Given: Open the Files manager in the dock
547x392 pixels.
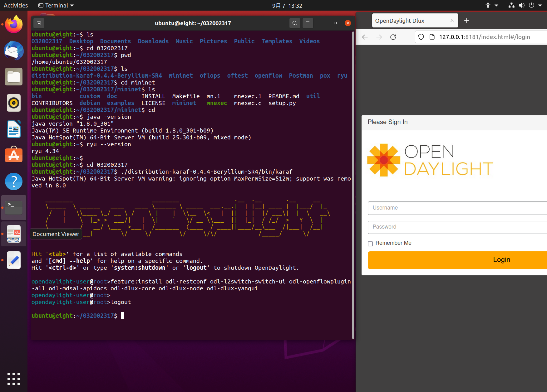Looking at the screenshot, I should tap(14, 77).
